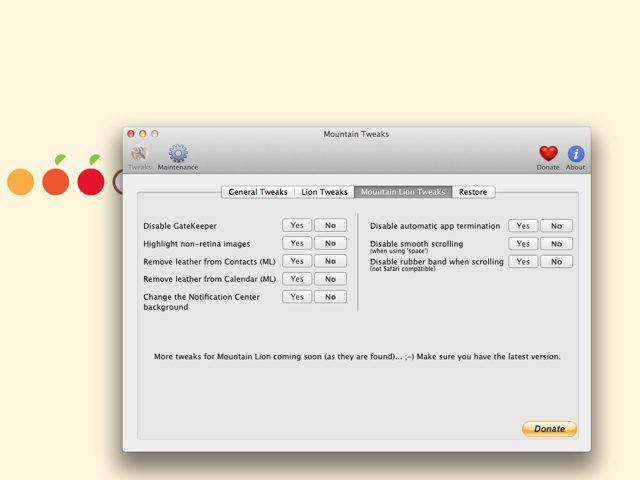
Task: Choose No for Highlight non-retina images
Action: coord(330,243)
